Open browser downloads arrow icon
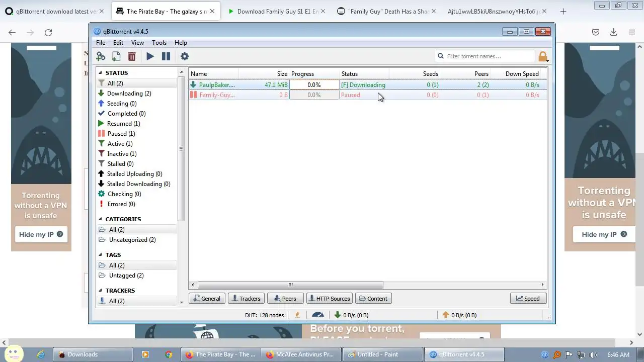The width and height of the screenshot is (644, 362). click(x=613, y=32)
